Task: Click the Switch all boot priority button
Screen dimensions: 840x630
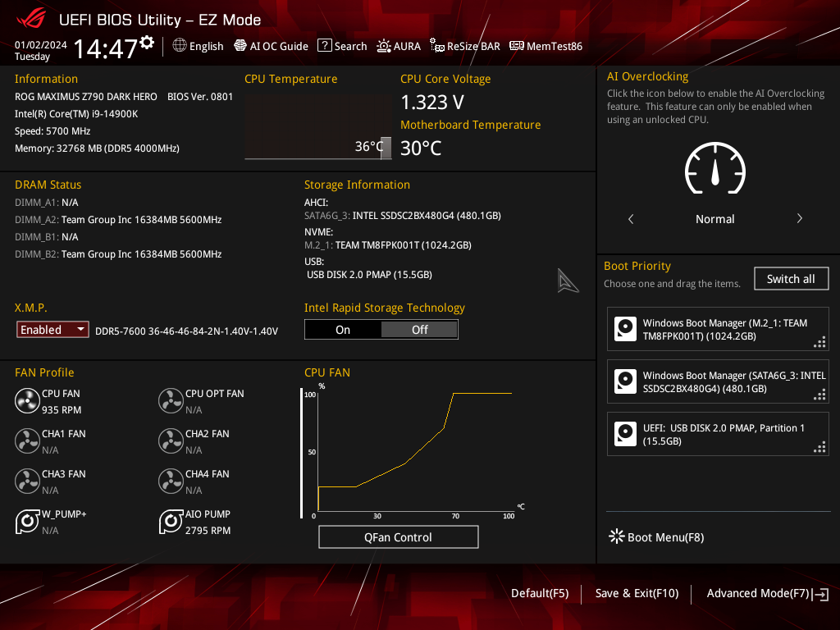Action: point(791,279)
